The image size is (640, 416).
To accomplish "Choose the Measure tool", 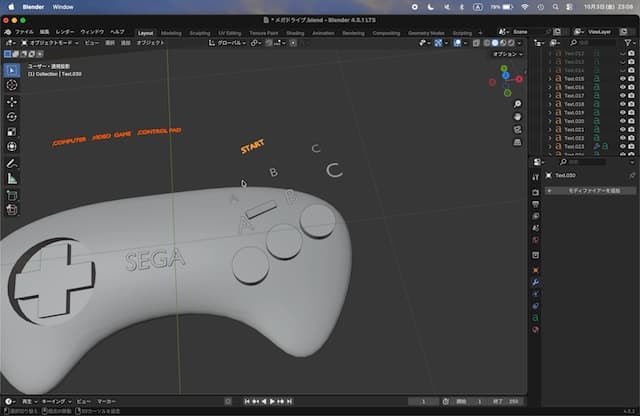I will 12,178.
